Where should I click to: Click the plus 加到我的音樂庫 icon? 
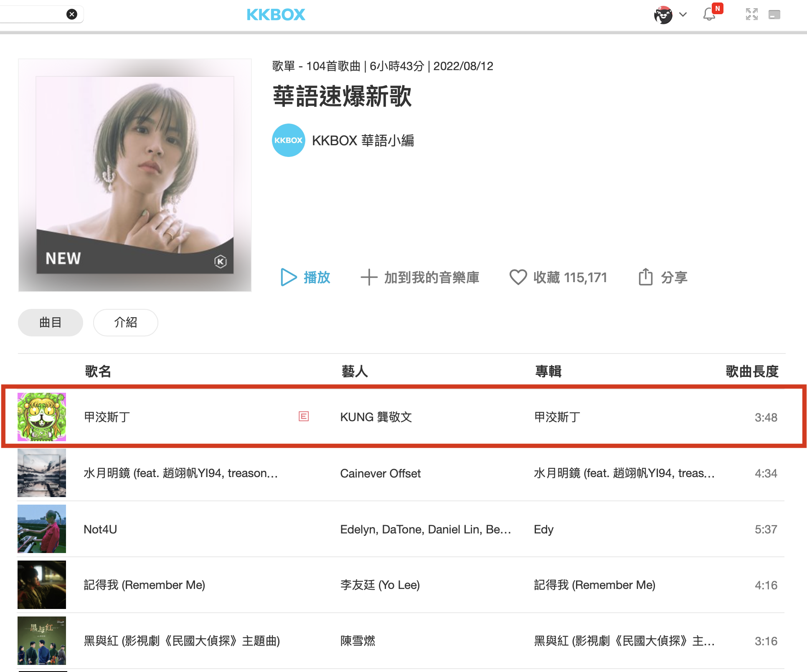point(369,277)
